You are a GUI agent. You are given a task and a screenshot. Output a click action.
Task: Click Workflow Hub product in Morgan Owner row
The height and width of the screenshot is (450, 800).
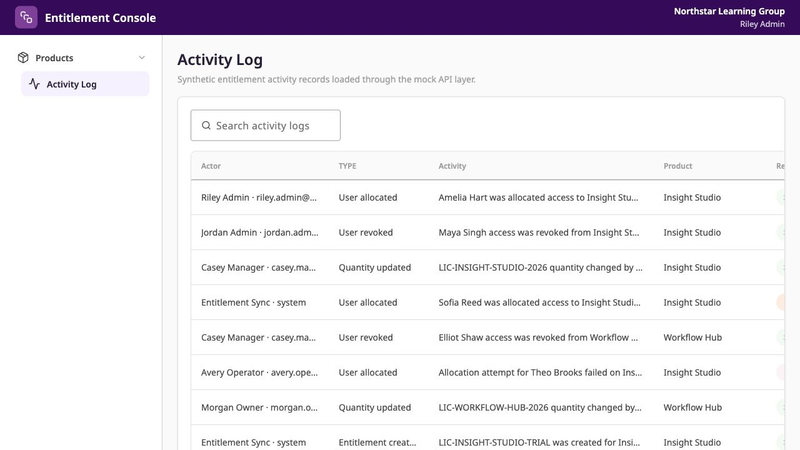[x=693, y=408]
